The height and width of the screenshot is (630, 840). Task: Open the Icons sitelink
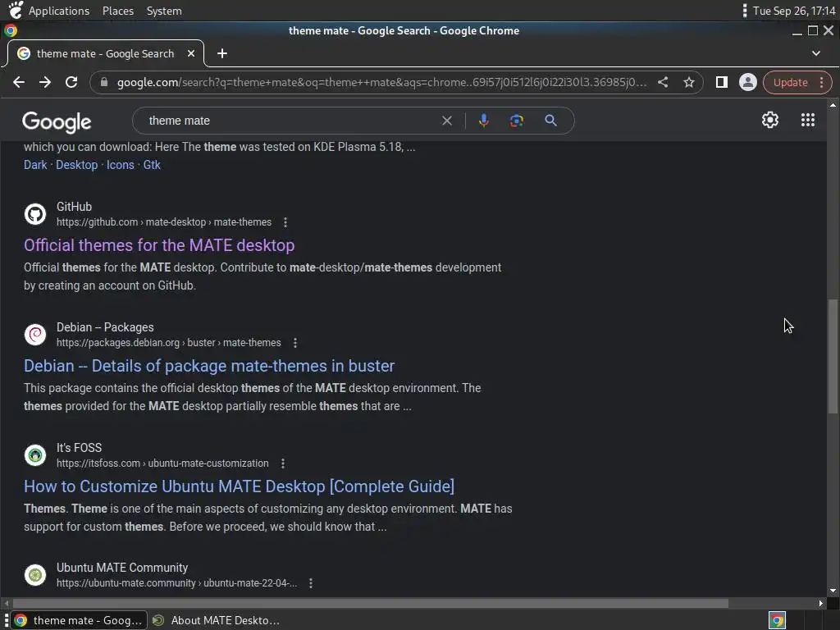pyautogui.click(x=120, y=165)
